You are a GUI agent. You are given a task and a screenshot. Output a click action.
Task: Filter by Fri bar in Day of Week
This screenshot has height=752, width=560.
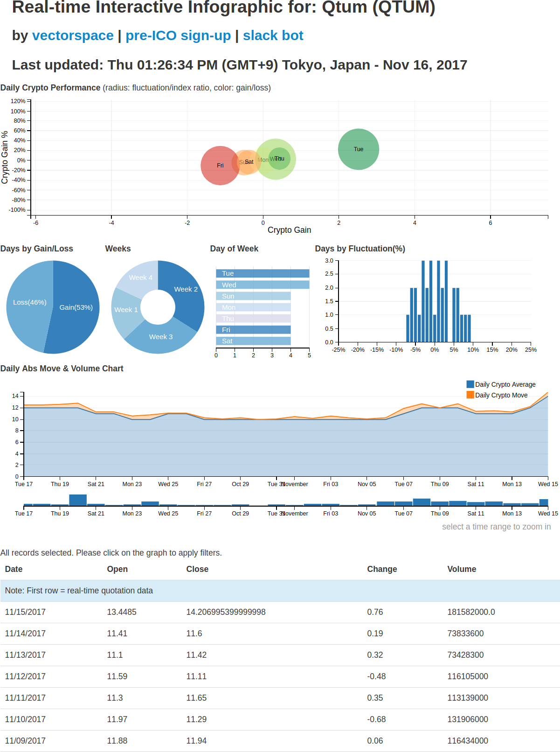pos(253,329)
